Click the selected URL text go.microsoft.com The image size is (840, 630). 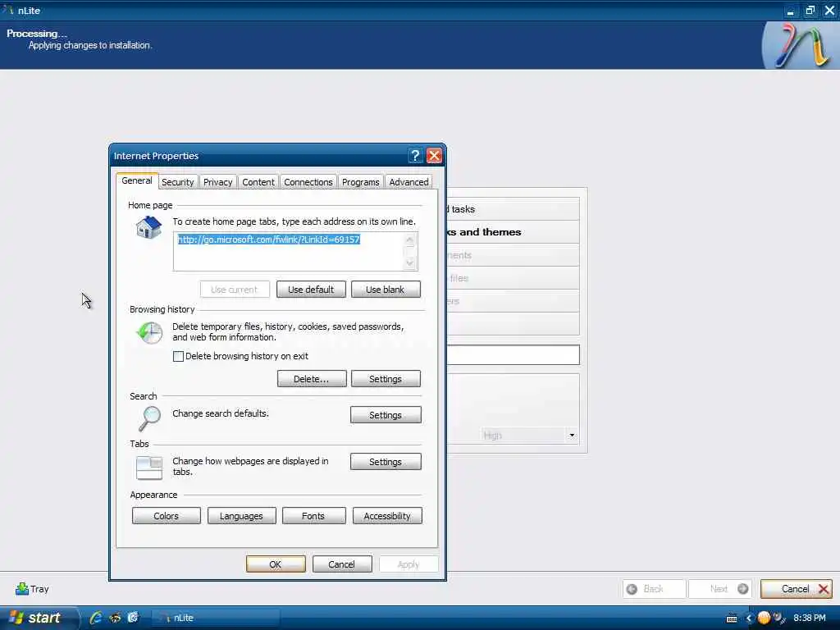tap(269, 240)
